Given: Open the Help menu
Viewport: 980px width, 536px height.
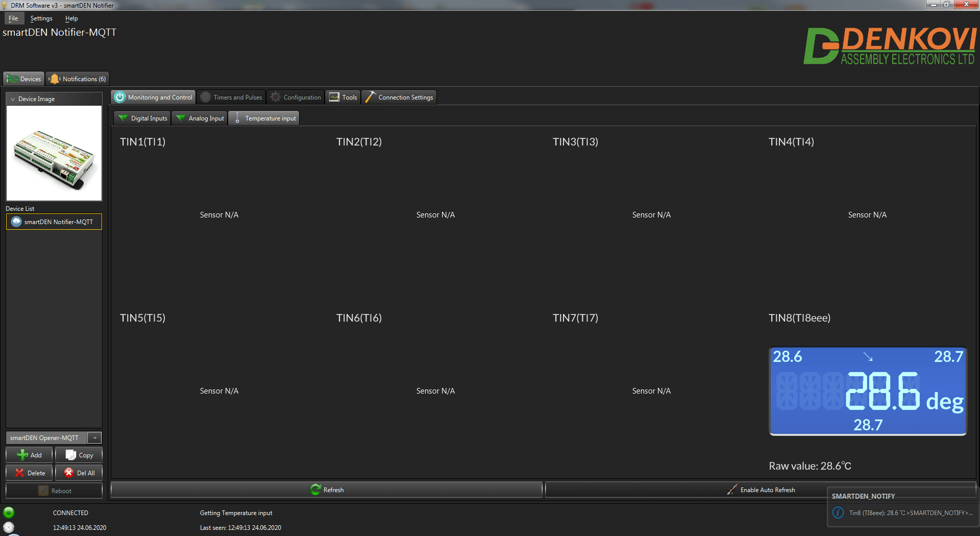Looking at the screenshot, I should (x=71, y=18).
